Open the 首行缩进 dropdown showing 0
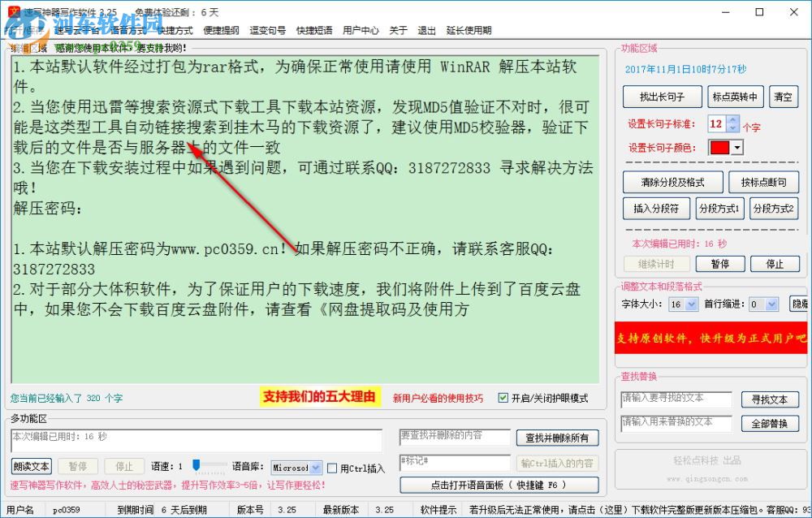The width and height of the screenshot is (812, 518). tap(763, 304)
